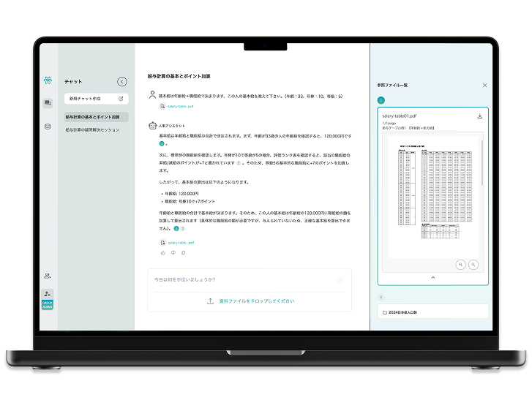Viewport: 532px width, 400px height.
Task: Click the 1/1page label in the file card
Action: point(389,124)
